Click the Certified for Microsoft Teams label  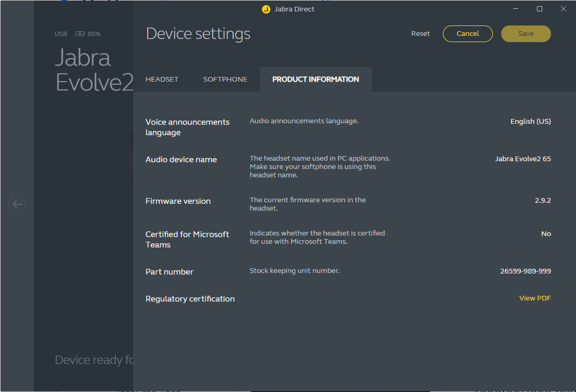pos(187,240)
